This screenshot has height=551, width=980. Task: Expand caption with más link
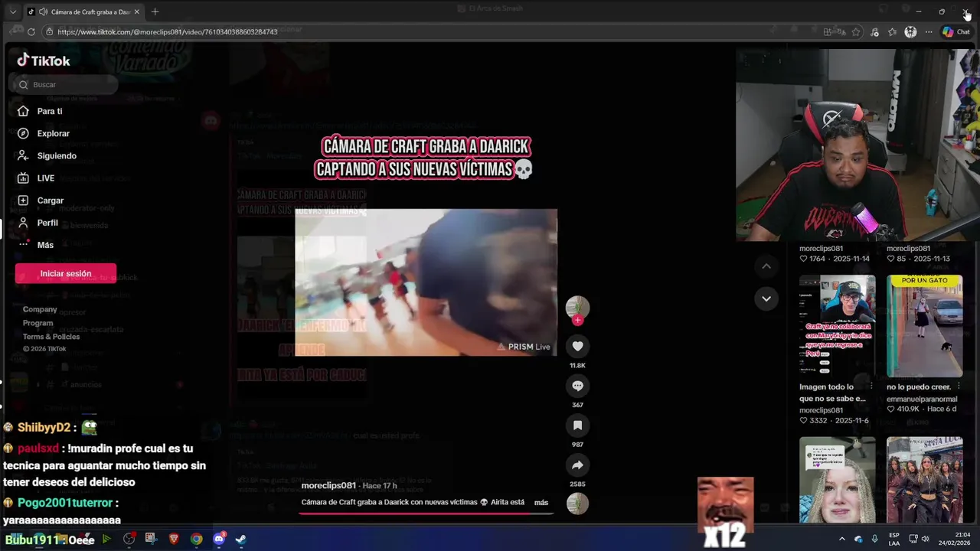(x=541, y=503)
